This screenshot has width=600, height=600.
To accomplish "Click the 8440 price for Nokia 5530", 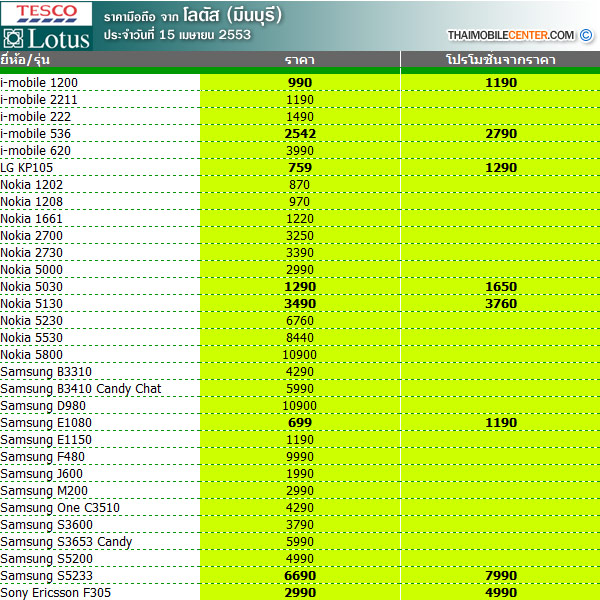I will pyautogui.click(x=300, y=338).
